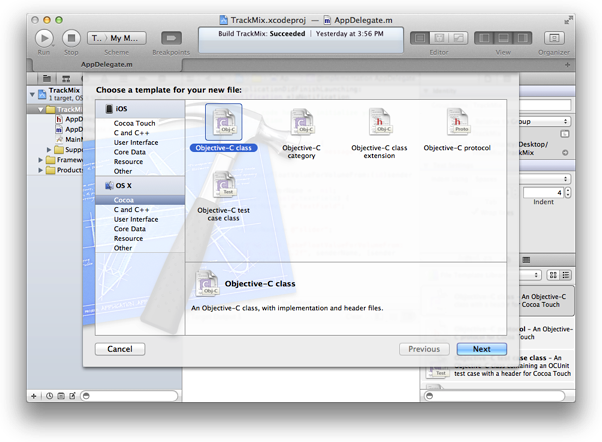Screen dimensions: 602x442
Task: Add a new tab with plus icon
Action: click(567, 65)
